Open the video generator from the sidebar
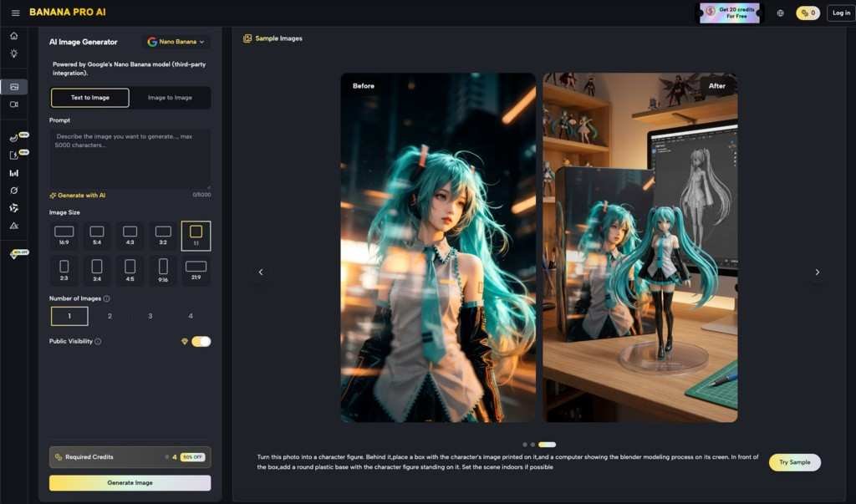Image resolution: width=856 pixels, height=504 pixels. tap(13, 104)
